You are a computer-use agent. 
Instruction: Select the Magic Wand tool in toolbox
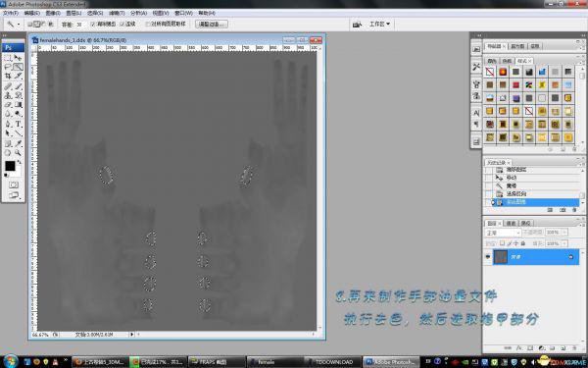click(x=18, y=67)
